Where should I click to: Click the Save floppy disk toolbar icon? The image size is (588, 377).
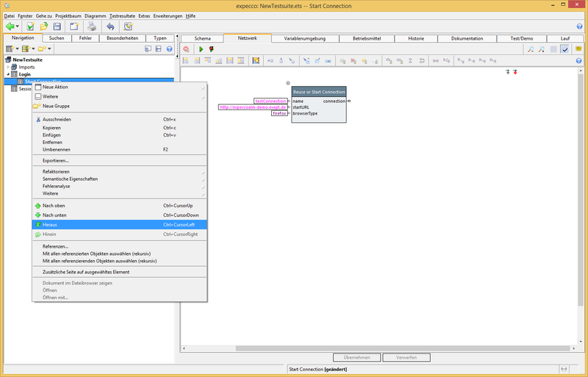tap(57, 26)
